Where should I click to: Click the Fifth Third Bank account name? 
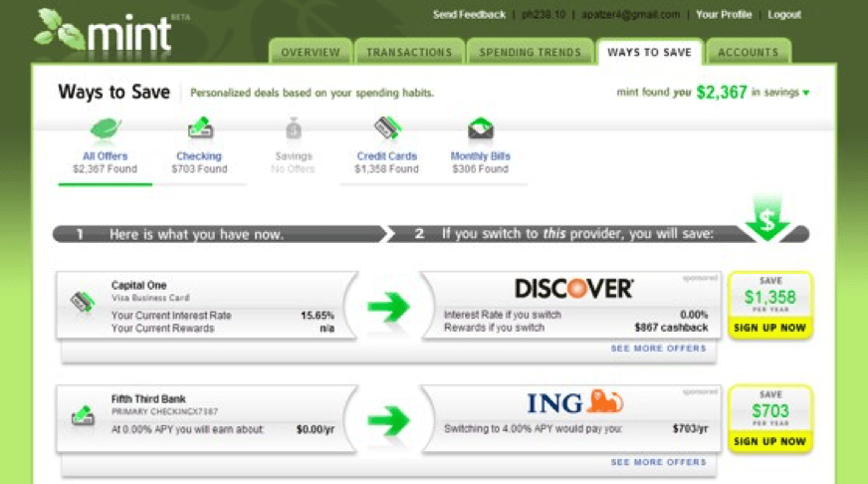[x=148, y=398]
